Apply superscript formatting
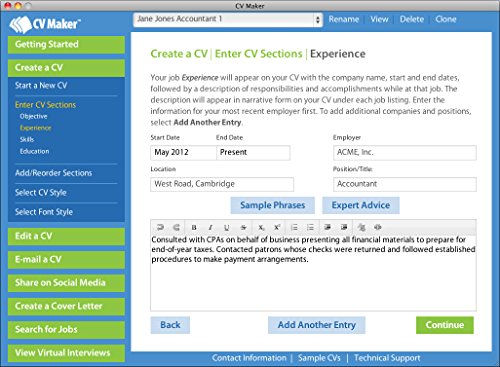This screenshot has height=367, width=500. click(277, 228)
